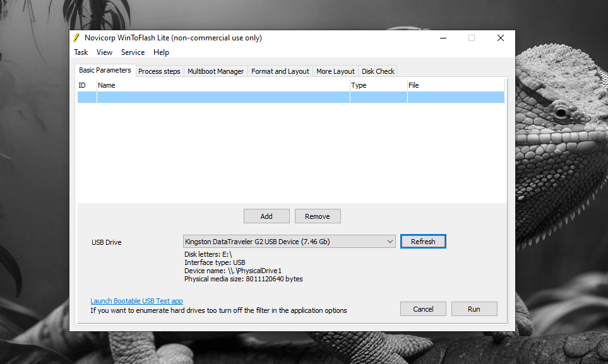
Task: Launch Bootable USB Test app link
Action: tap(136, 301)
